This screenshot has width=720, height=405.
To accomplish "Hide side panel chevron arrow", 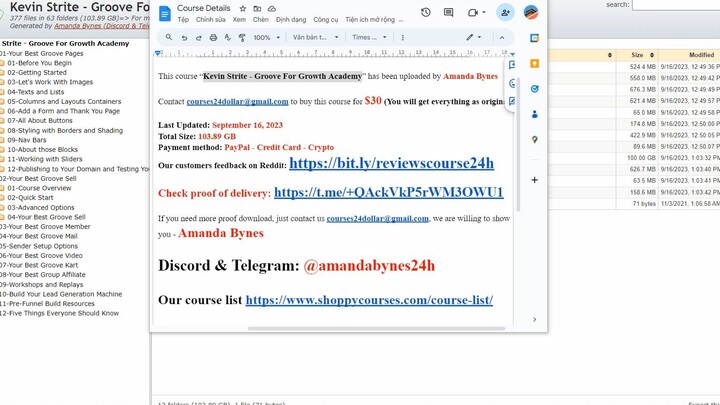I will 534,319.
